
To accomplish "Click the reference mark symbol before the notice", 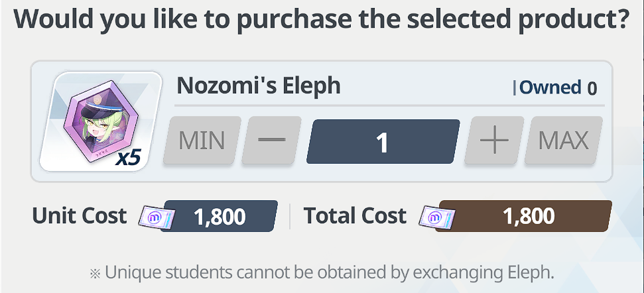I will pyautogui.click(x=95, y=273).
